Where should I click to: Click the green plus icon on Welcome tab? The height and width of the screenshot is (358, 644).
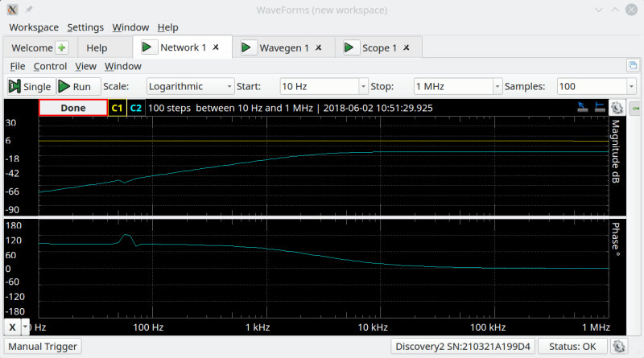62,48
